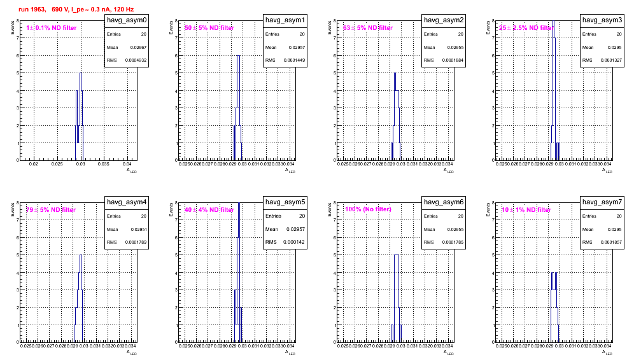Click the A_LED x-axis title under havg_asym6 plot
634x364 pixels.
(x=449, y=353)
